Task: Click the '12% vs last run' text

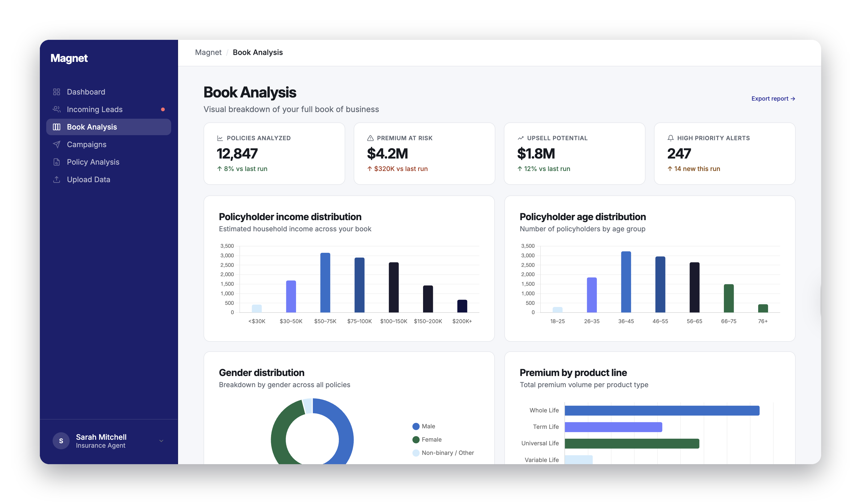Action: (x=547, y=169)
